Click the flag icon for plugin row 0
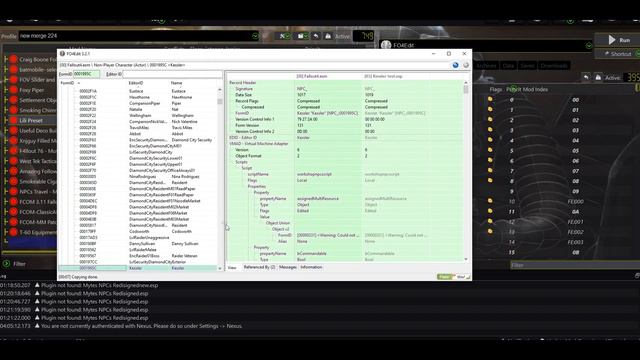Screen dimensions: 640x360 [490, 99]
